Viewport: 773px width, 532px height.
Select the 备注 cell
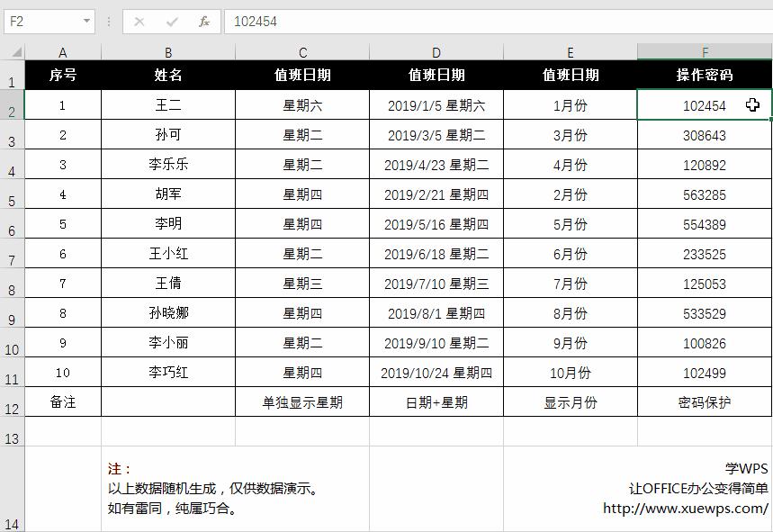62,402
